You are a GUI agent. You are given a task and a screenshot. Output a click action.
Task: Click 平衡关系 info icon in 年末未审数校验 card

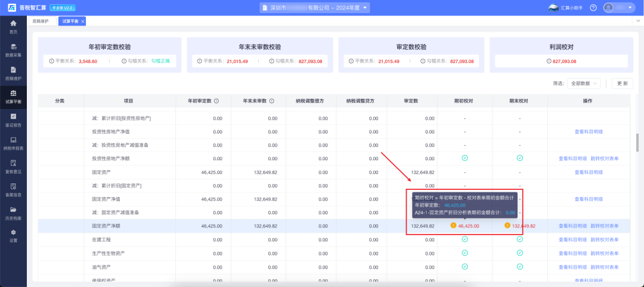199,61
